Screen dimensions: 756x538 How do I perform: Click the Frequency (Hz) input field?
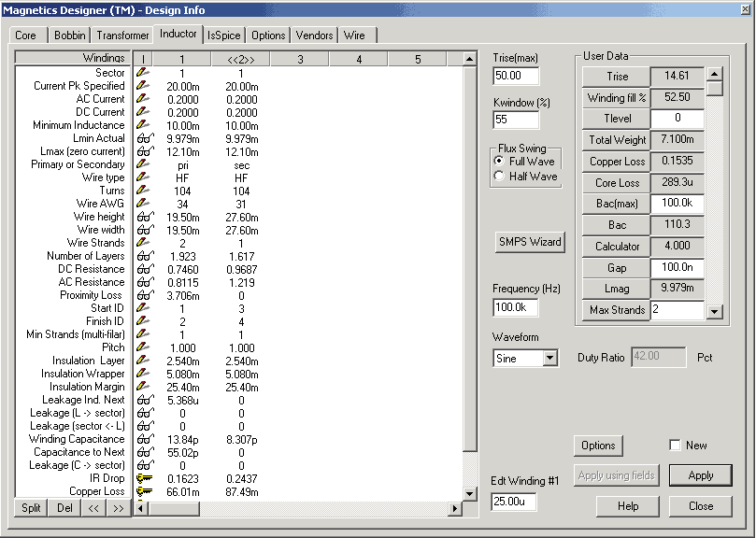click(x=516, y=307)
